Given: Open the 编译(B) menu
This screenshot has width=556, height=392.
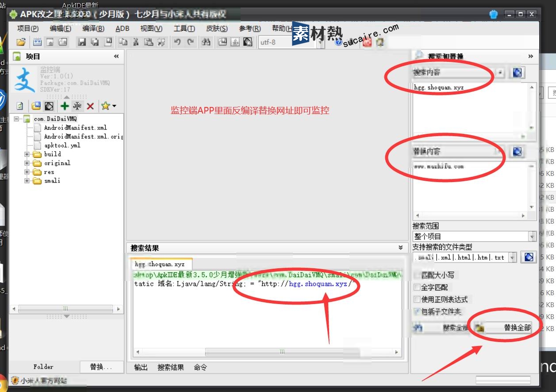Looking at the screenshot, I should tap(93, 28).
